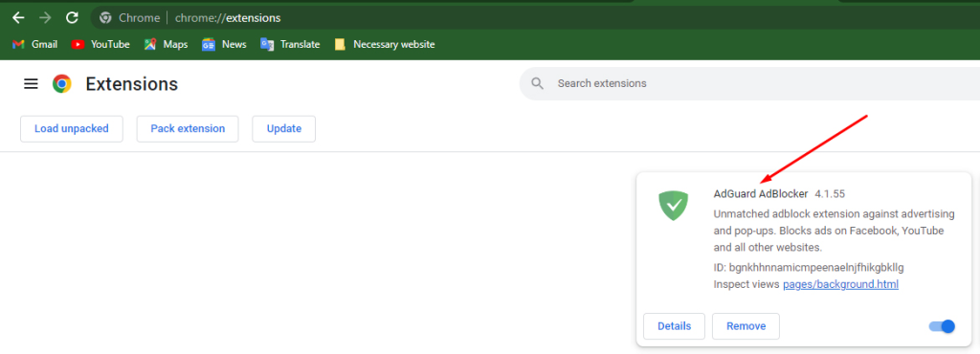Screen dimensions: 980x354
Task: Open the Maps bookmark
Action: click(166, 44)
